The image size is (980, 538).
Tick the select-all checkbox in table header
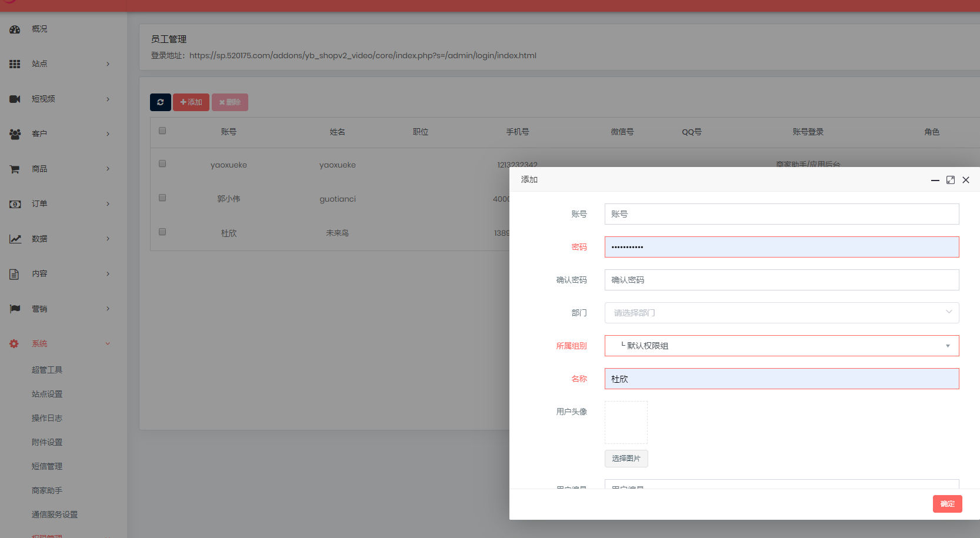162,131
